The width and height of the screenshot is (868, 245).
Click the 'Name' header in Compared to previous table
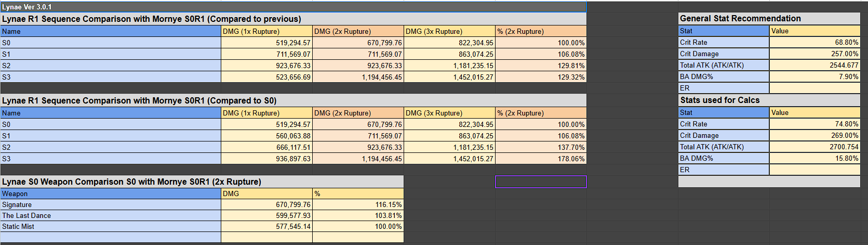[x=111, y=31]
